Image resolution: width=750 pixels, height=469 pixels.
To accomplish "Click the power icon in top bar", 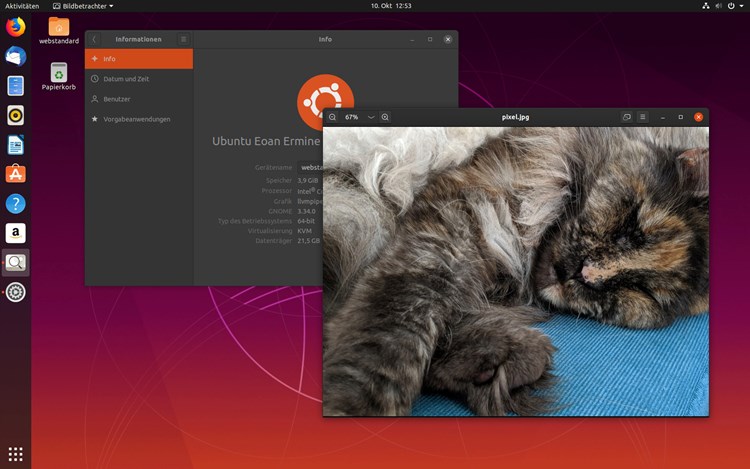I will point(731,6).
